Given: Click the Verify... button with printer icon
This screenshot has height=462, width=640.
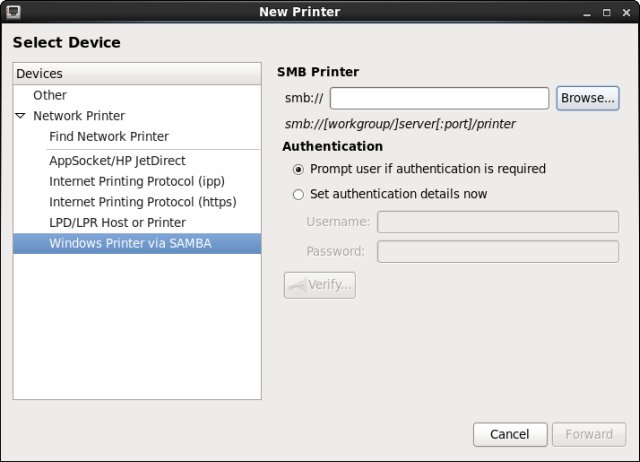Looking at the screenshot, I should tap(320, 285).
